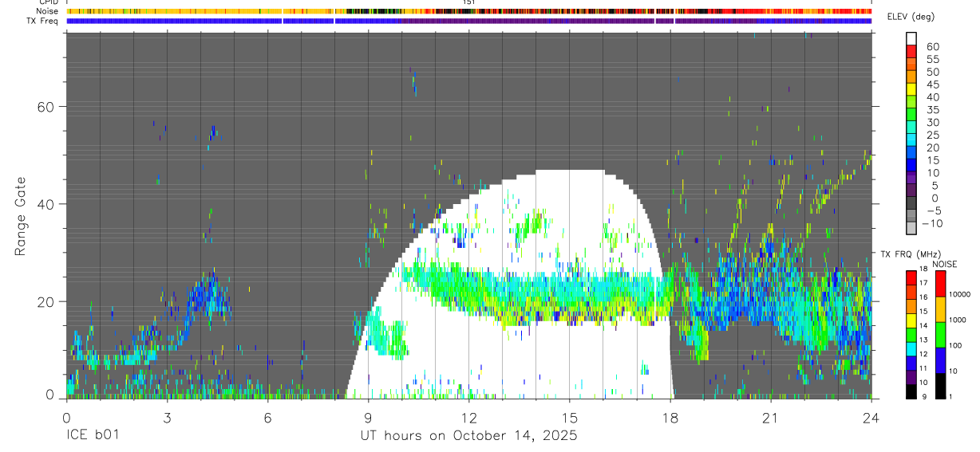
Task: Click the UT hours axis tick label 24
Action: (x=871, y=417)
